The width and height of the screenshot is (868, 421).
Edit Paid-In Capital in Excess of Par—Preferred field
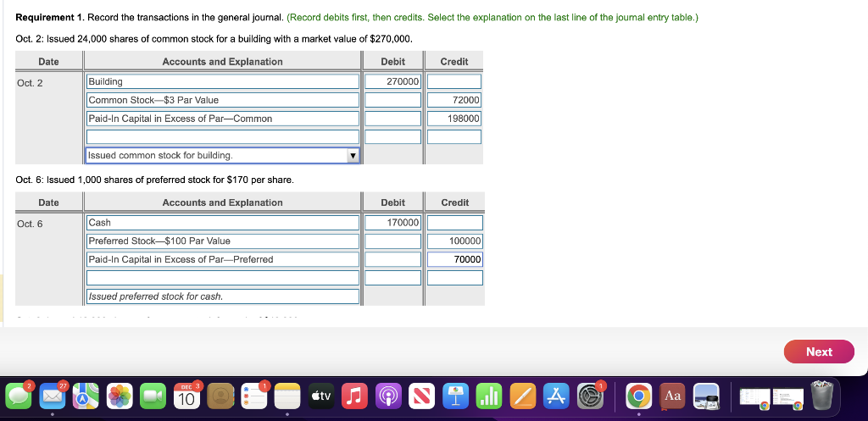point(223,259)
